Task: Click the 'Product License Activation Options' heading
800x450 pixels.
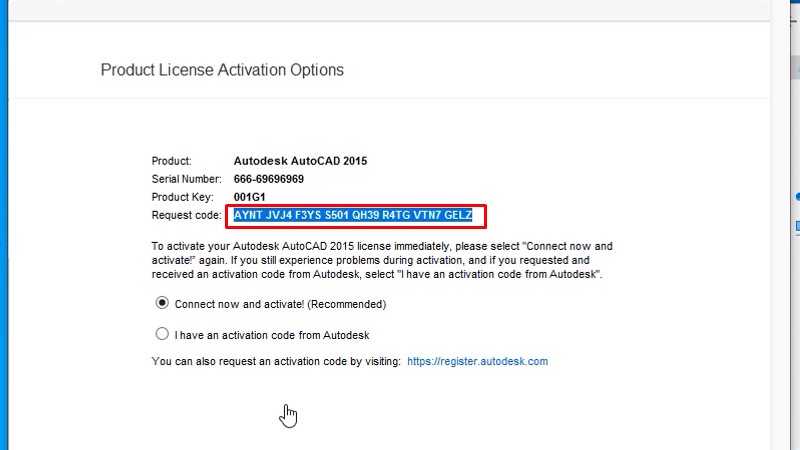Action: tap(222, 70)
